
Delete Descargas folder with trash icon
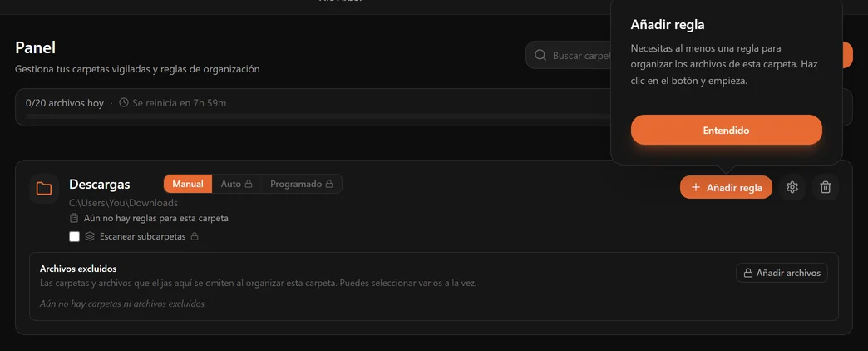click(x=826, y=187)
